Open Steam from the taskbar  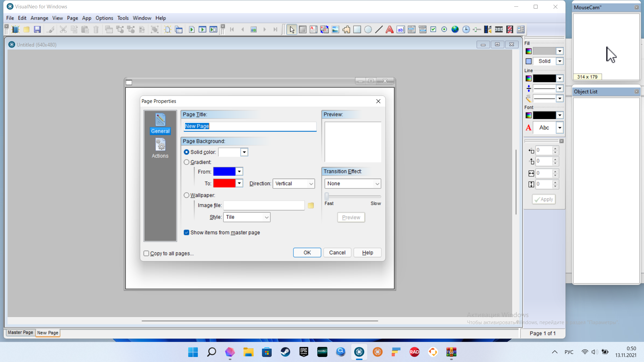point(285,352)
